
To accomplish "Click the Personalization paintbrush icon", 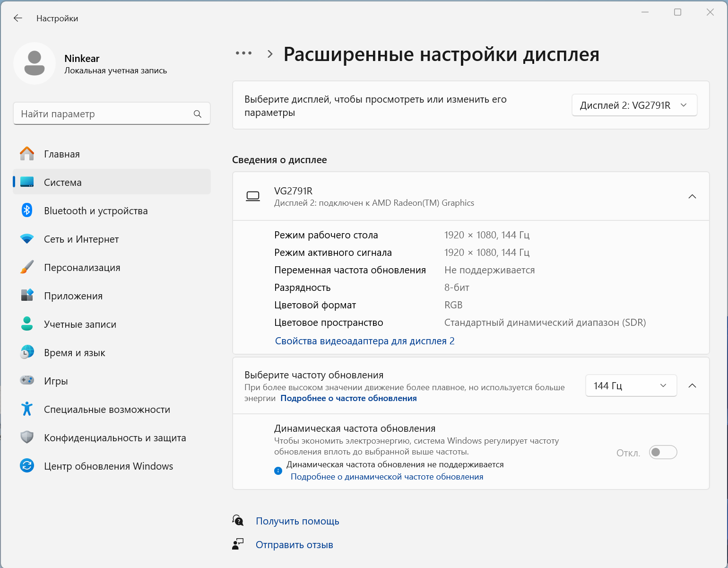I will pyautogui.click(x=27, y=267).
